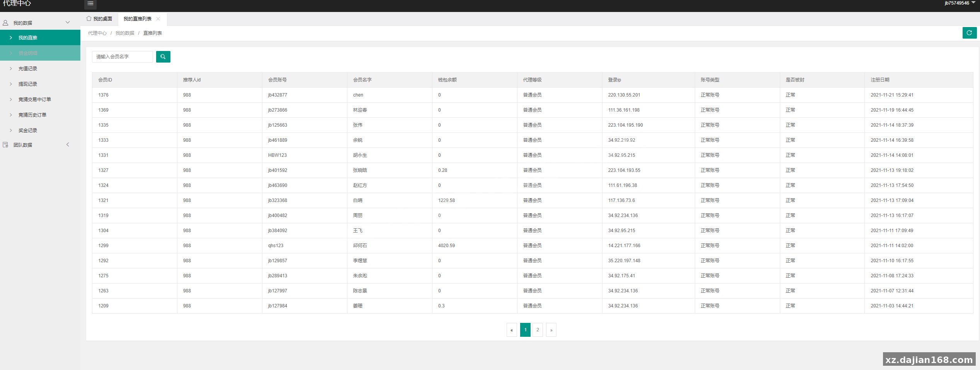980x370 pixels.
Task: Go to the next page with »
Action: [551, 330]
